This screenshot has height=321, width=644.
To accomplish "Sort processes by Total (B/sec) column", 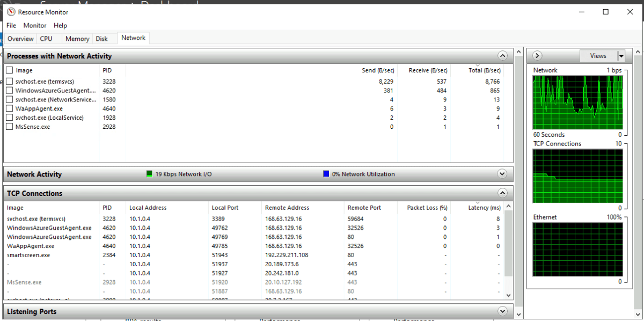I will pyautogui.click(x=484, y=70).
